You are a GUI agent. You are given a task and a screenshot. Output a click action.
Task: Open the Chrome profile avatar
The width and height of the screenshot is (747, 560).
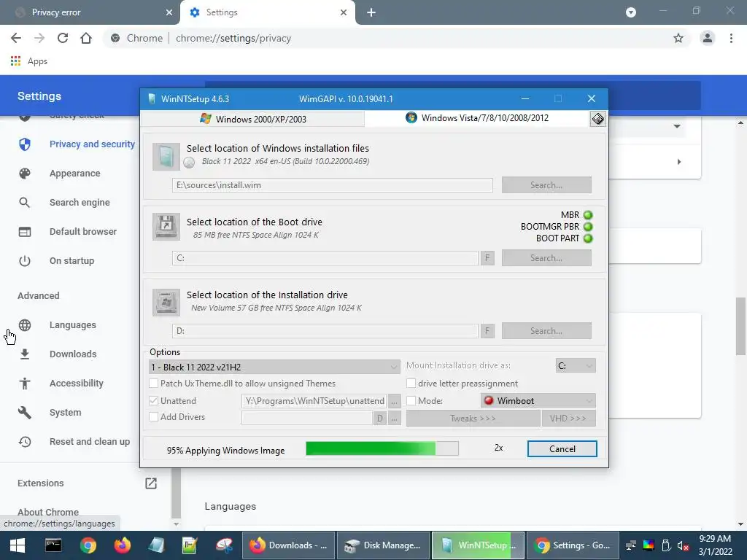point(708,38)
